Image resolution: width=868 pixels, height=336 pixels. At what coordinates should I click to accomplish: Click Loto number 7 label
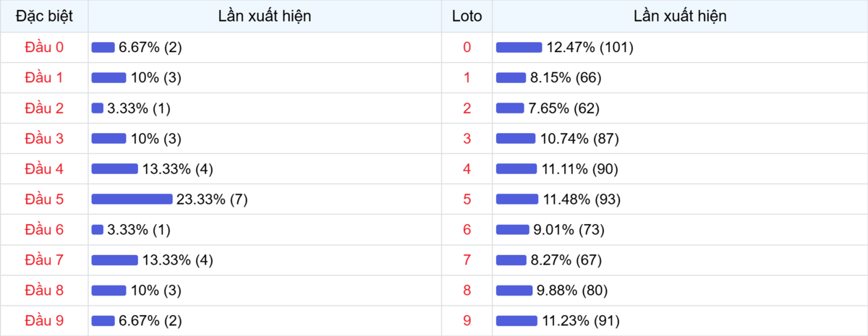click(x=467, y=260)
